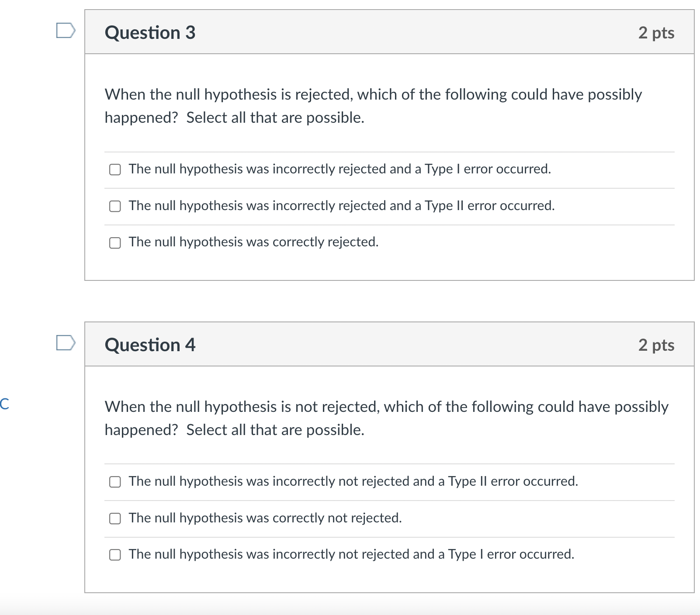Select the Question 3 header
The height and width of the screenshot is (615, 700).
pyautogui.click(x=149, y=32)
